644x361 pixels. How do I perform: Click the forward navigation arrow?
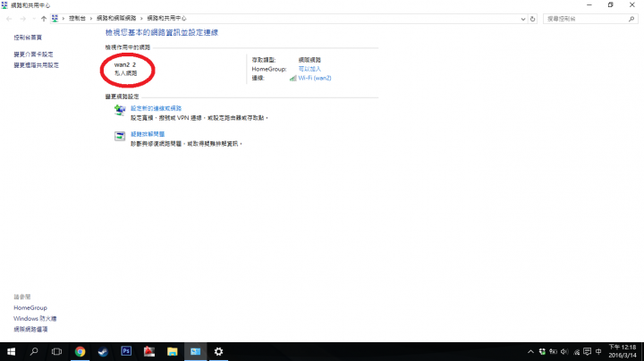point(22,19)
